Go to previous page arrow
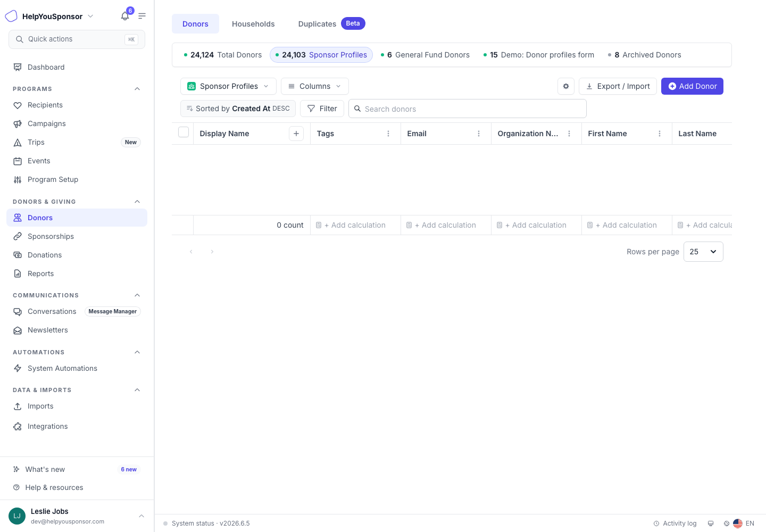The height and width of the screenshot is (532, 766). (x=191, y=252)
